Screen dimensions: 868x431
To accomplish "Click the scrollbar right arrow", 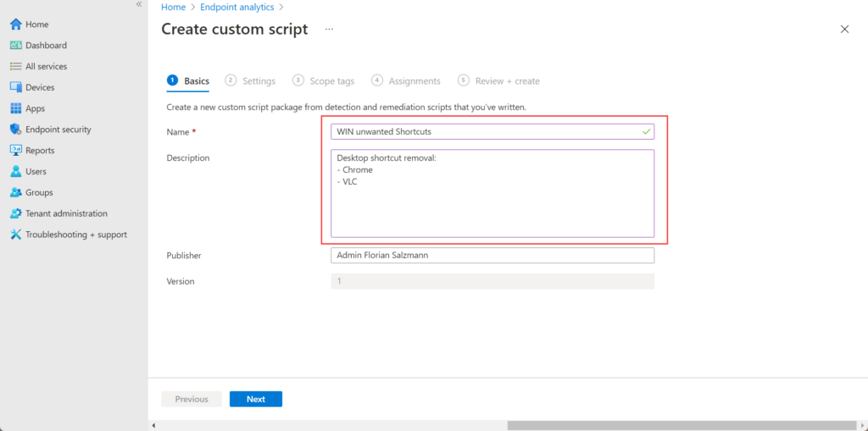I will [x=862, y=425].
